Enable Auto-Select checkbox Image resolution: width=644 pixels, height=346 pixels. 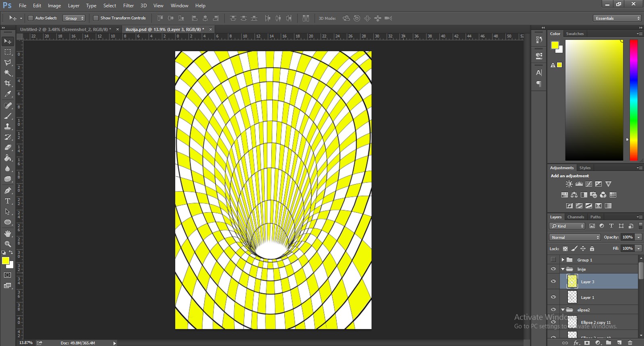[30, 18]
